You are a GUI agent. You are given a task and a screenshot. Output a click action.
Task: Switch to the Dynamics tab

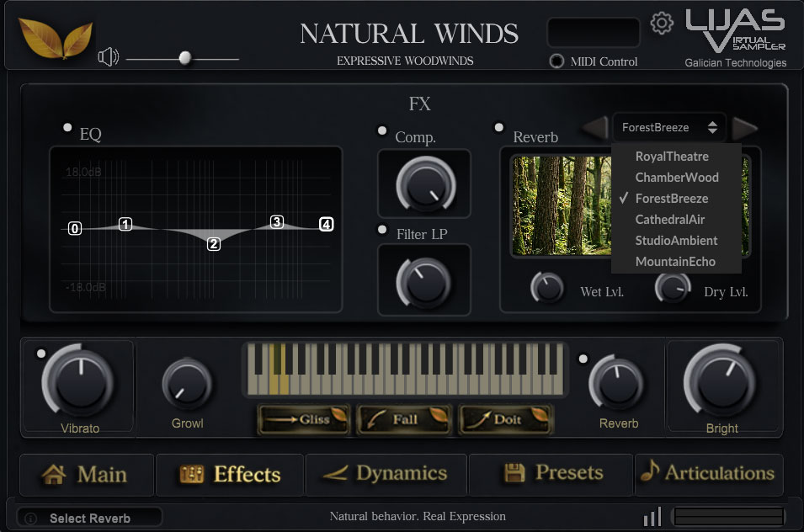386,475
